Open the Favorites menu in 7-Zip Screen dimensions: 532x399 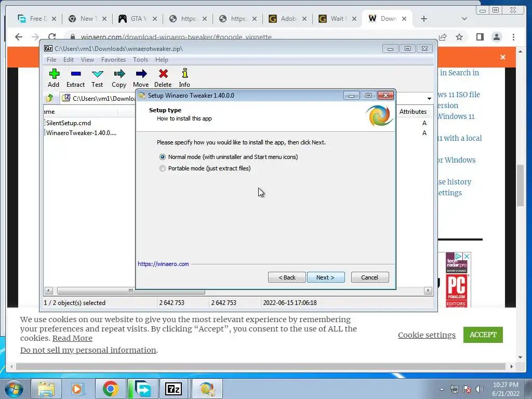pos(113,60)
